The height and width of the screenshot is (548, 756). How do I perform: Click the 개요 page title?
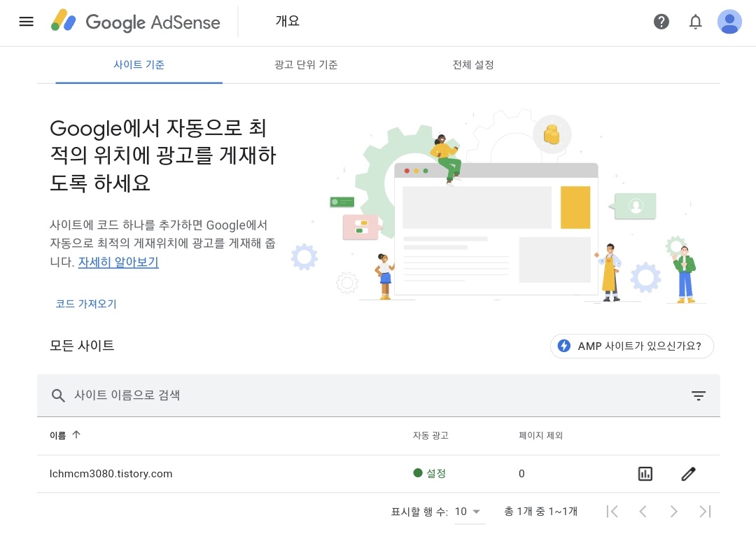pyautogui.click(x=288, y=21)
